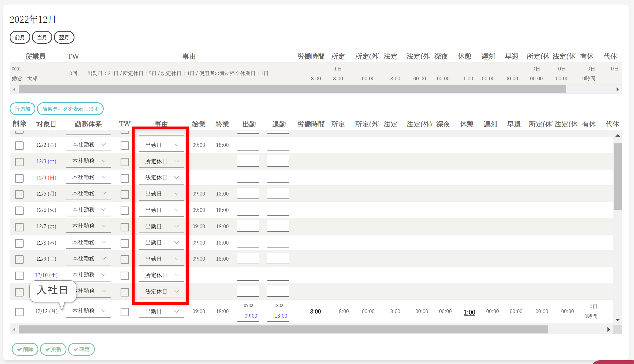Expand the 事由 dropdown for 12/12 (月)
The image size is (634, 364).
coord(161,311)
